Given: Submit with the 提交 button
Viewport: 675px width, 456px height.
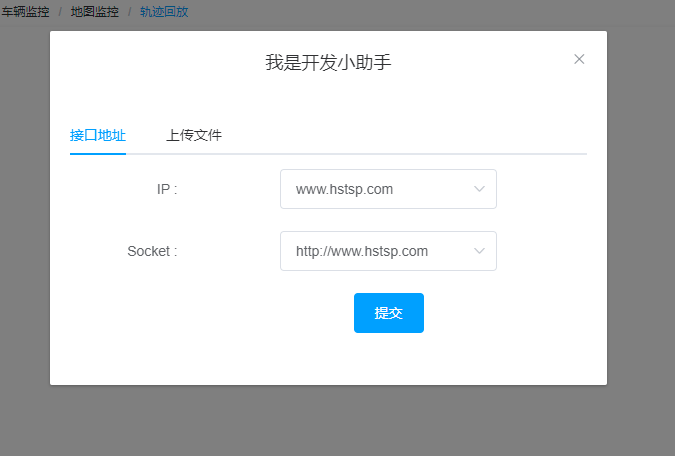Looking at the screenshot, I should tap(389, 313).
